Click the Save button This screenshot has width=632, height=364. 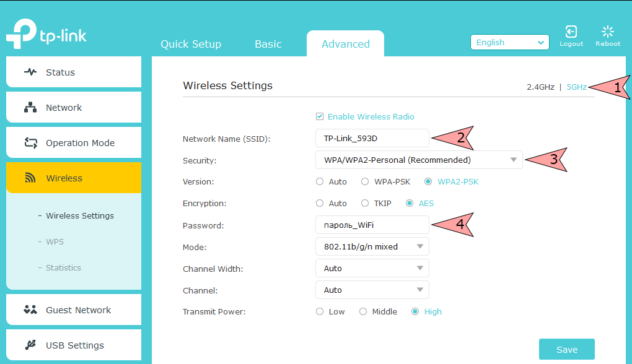tap(566, 349)
